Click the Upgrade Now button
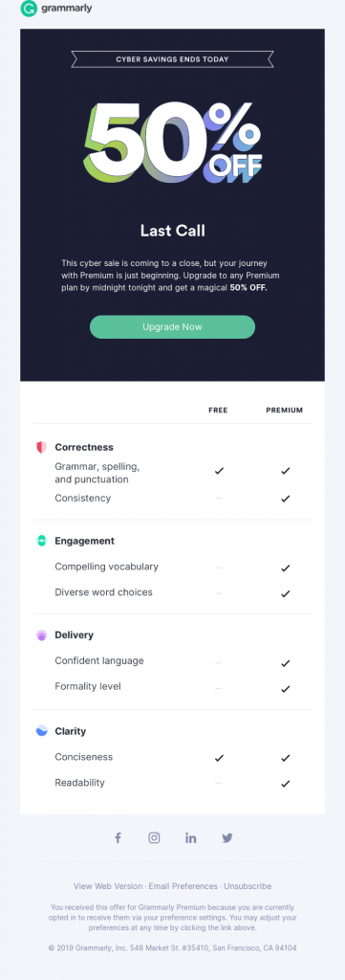The width and height of the screenshot is (345, 980). 172,327
